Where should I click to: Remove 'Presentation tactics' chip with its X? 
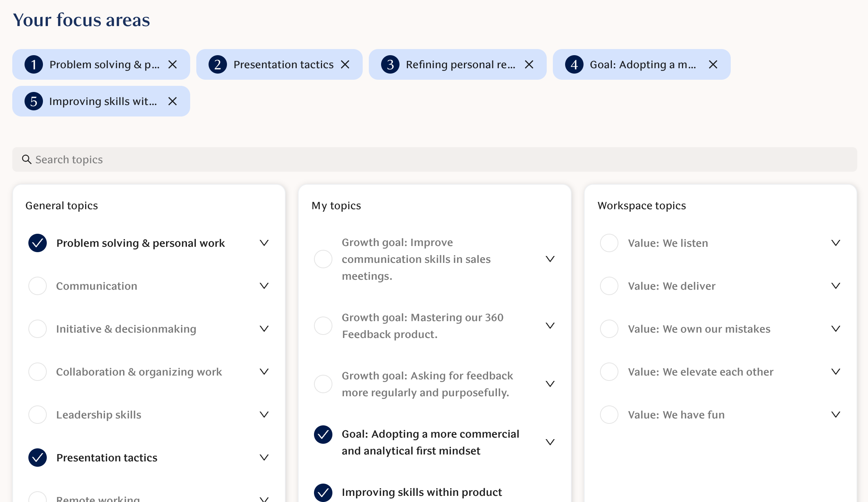[x=345, y=64]
